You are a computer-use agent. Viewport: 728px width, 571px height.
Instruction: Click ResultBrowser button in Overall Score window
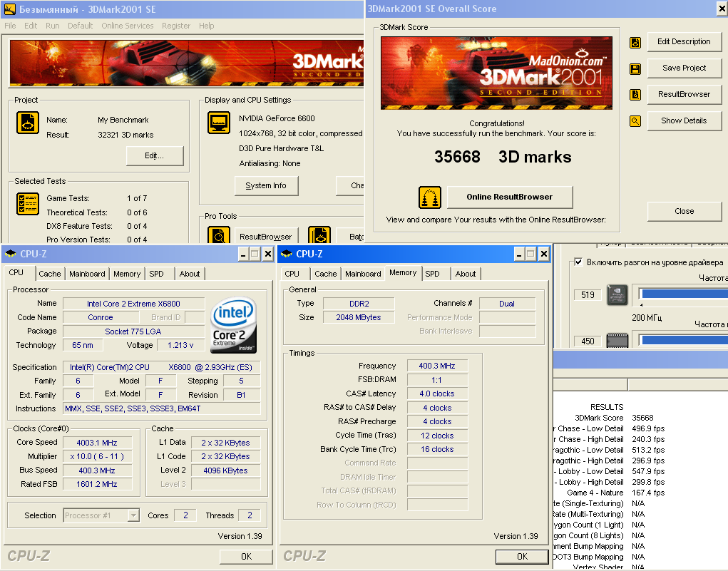tap(684, 94)
